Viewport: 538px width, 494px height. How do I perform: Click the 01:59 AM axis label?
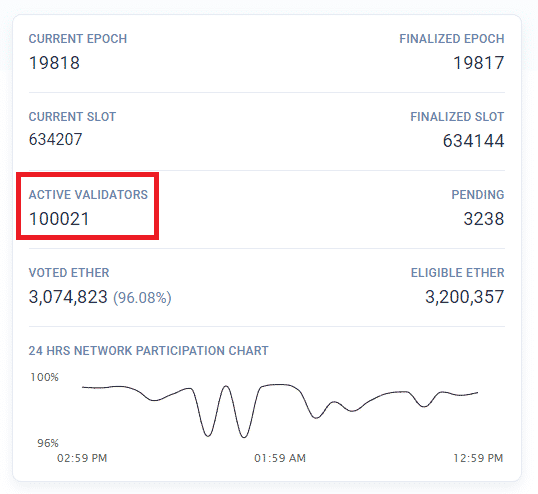[x=280, y=458]
